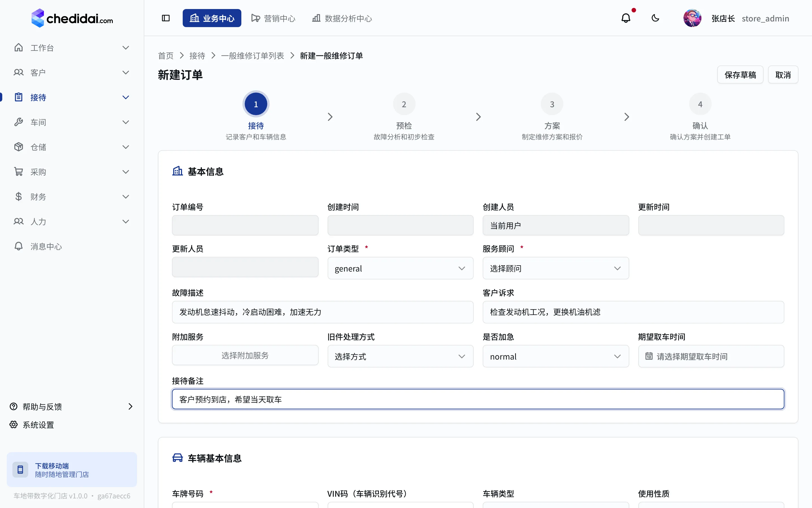Click the mobile phone download icon
Viewport: 812px width, 508px height.
(x=20, y=469)
